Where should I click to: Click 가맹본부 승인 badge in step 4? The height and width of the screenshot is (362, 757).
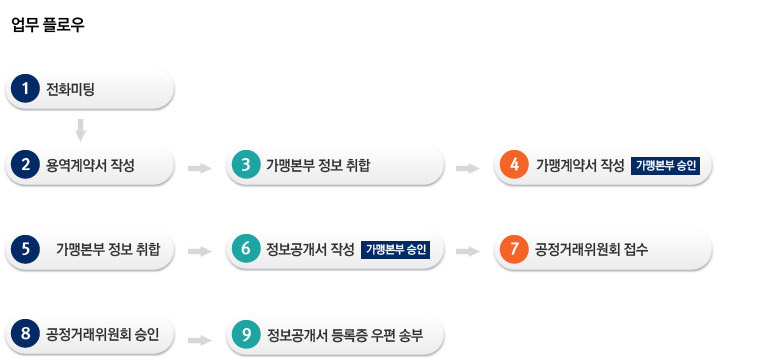tap(665, 166)
